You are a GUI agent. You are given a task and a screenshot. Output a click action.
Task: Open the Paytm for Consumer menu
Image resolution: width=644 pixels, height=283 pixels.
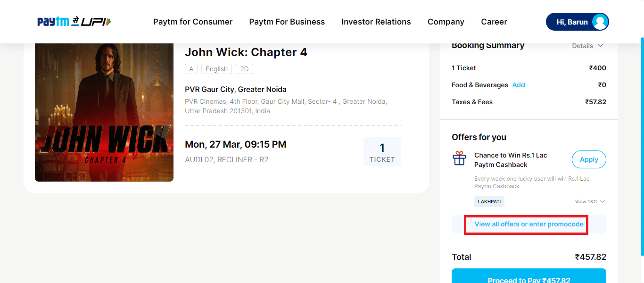(193, 22)
